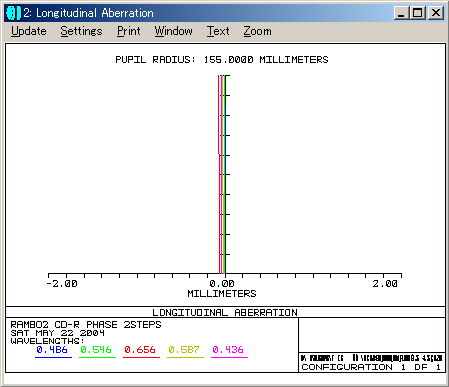Click the red 0.656 wavelength legend

point(140,350)
